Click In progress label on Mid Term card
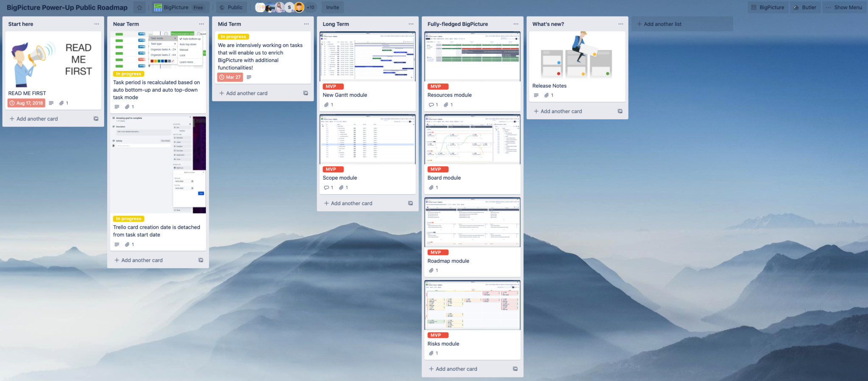Image resolution: width=868 pixels, height=381 pixels. tap(234, 37)
